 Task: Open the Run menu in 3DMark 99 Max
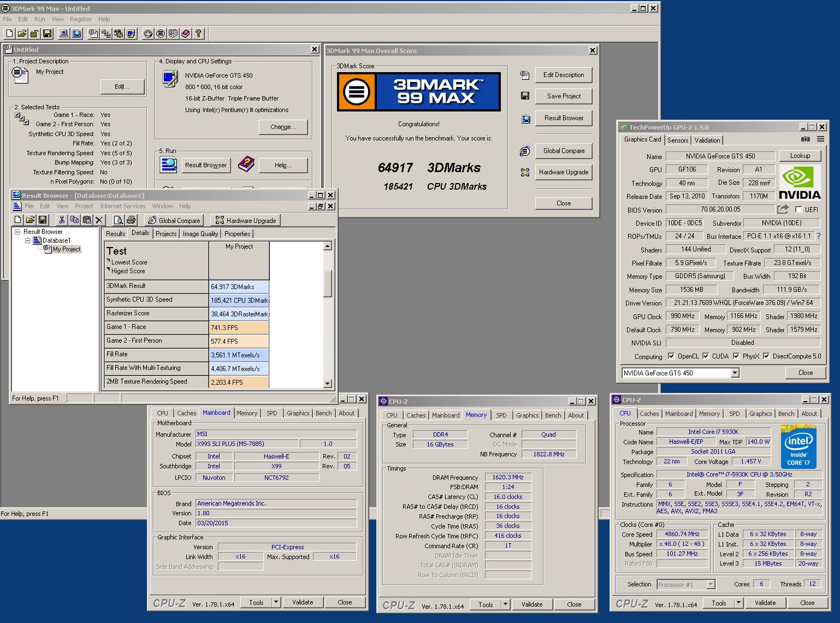click(39, 19)
